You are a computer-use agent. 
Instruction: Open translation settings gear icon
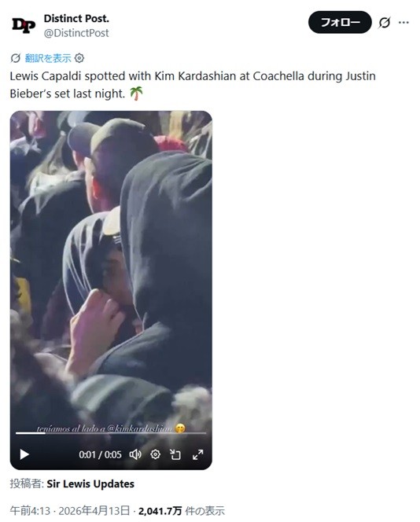coord(79,58)
